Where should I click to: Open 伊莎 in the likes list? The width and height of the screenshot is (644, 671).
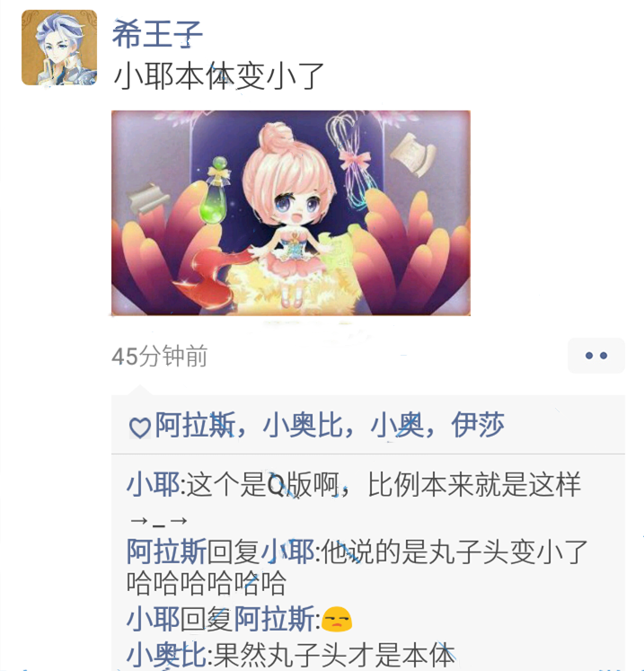(478, 425)
